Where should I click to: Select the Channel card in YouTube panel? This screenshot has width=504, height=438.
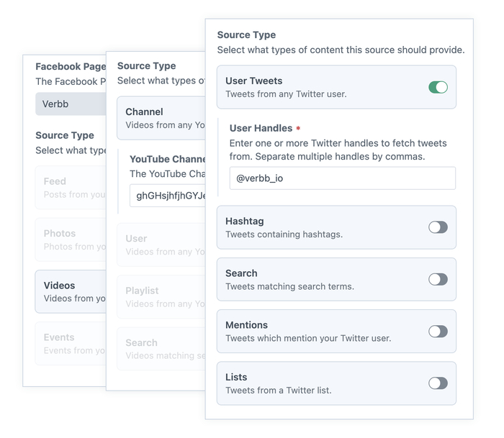161,118
